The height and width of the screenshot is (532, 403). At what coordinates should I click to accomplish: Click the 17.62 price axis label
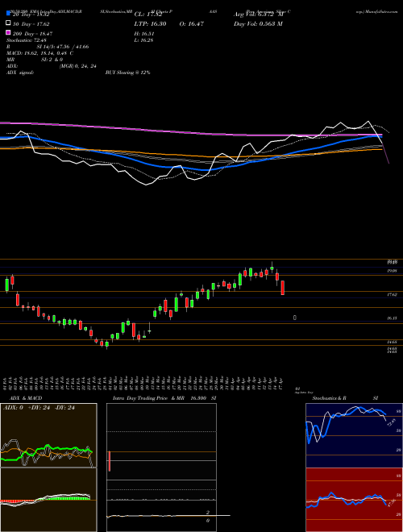click(393, 295)
